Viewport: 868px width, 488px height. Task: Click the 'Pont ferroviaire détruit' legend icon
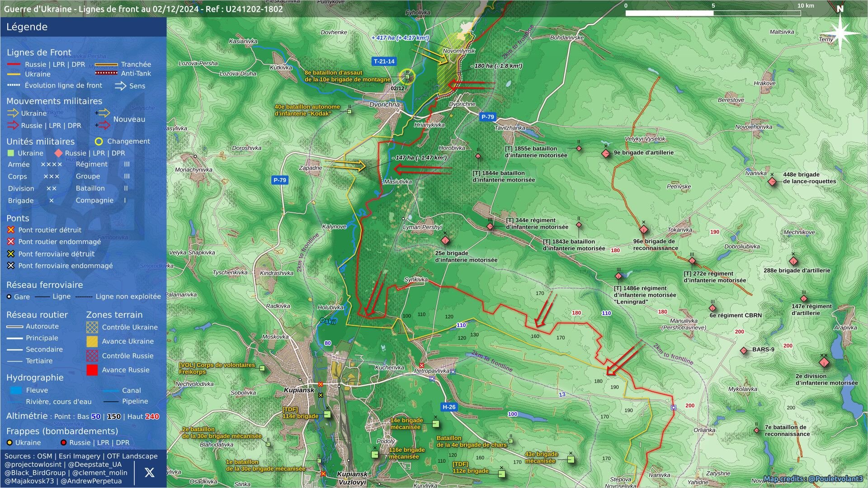(x=11, y=254)
